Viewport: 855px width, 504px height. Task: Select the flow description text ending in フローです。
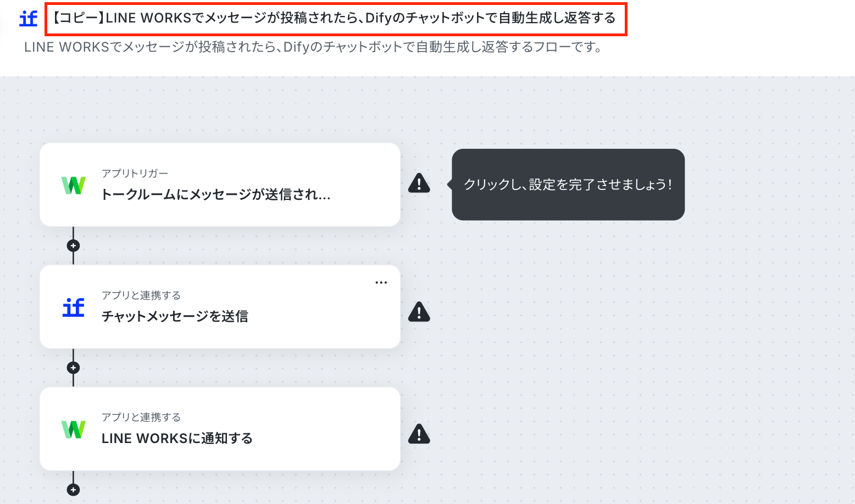click(314, 47)
